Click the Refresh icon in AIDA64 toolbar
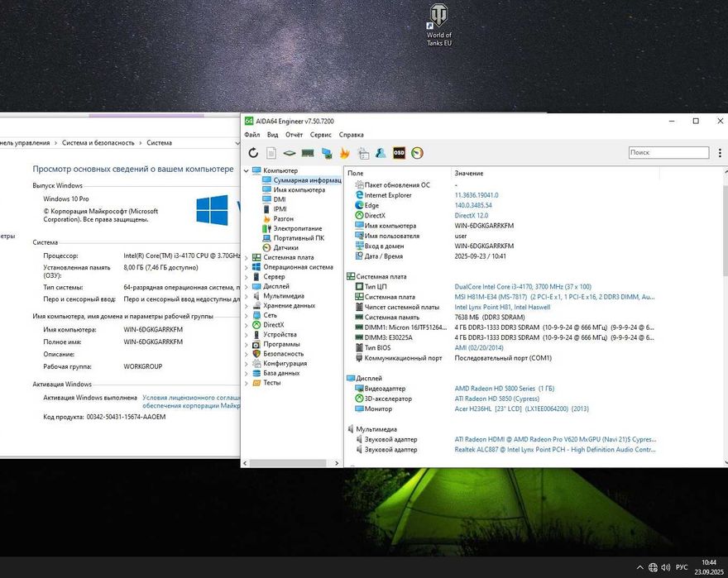This screenshot has width=728, height=578. pyautogui.click(x=253, y=153)
